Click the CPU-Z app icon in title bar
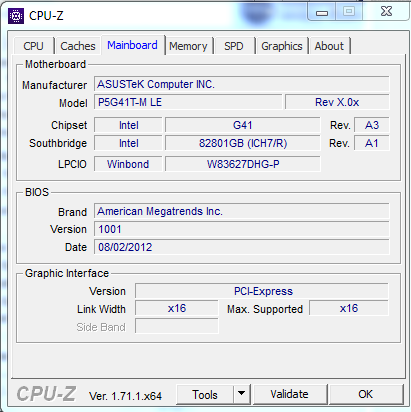 pos(16,16)
